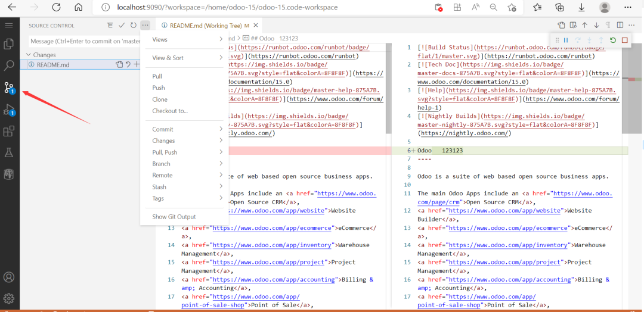
Task: Expand the Views submenu
Action: point(184,40)
